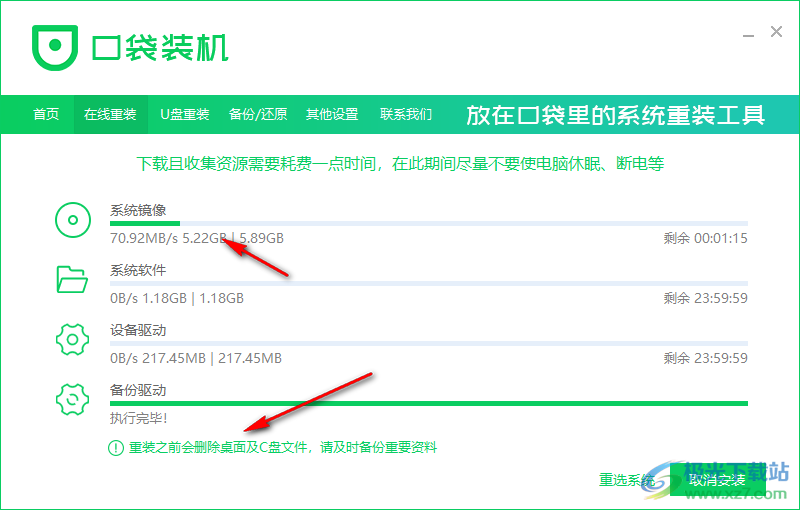
Task: Click the 设备驱动 progress bar
Action: (429, 344)
